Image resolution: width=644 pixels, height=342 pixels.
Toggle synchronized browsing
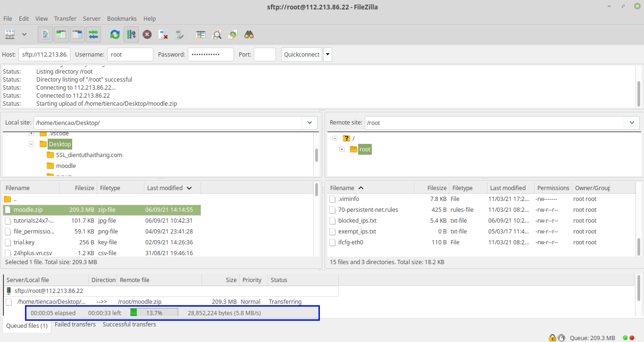[x=233, y=34]
